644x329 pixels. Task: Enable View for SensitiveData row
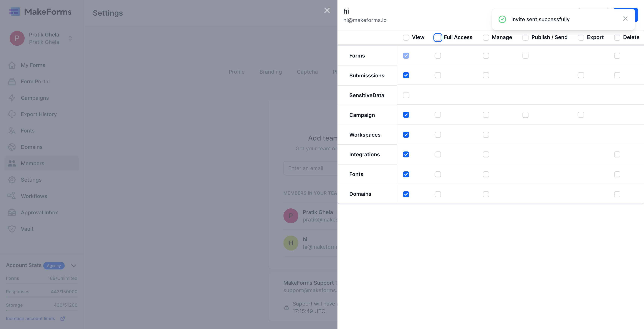(x=406, y=95)
